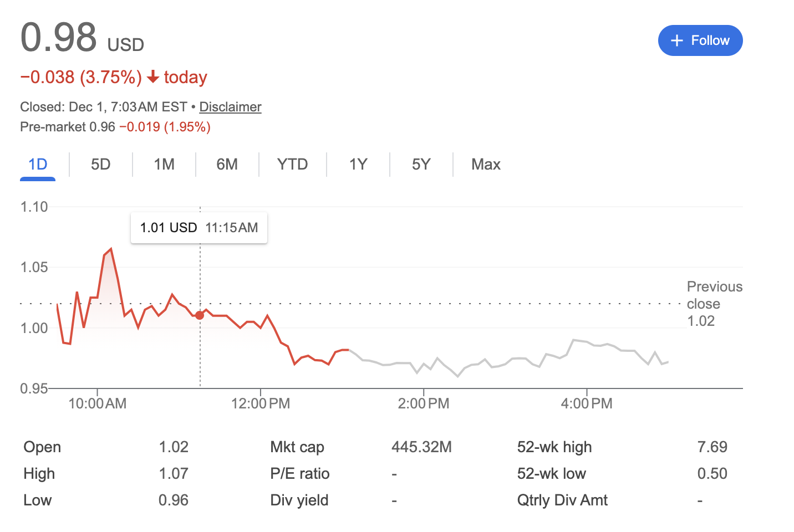Switch to the 5D range tab
The height and width of the screenshot is (532, 794).
click(x=100, y=165)
